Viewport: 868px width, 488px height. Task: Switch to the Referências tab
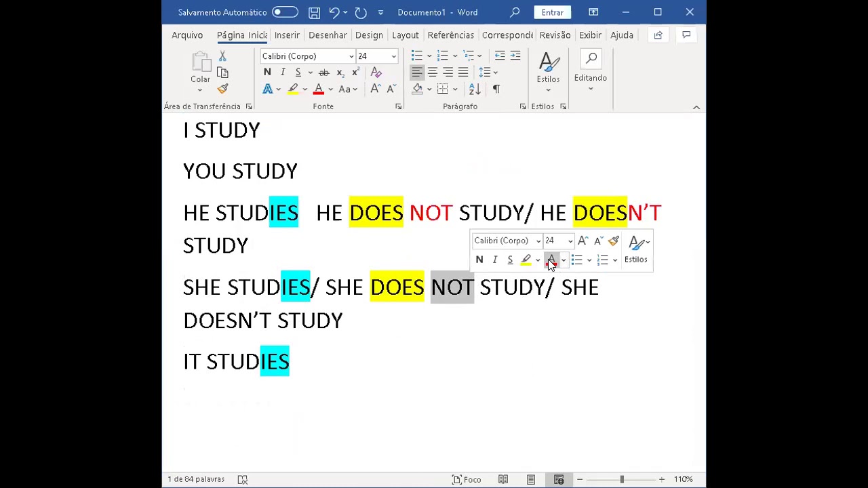451,35
